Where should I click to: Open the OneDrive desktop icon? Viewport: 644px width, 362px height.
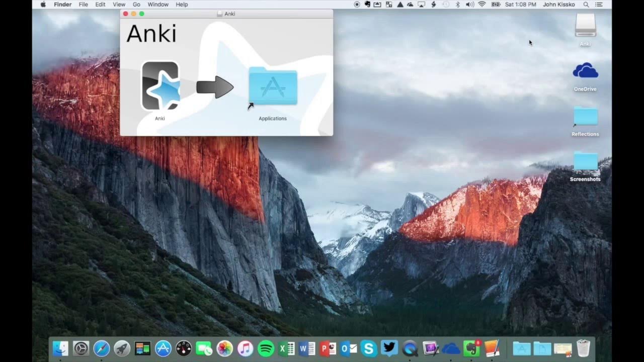(585, 70)
